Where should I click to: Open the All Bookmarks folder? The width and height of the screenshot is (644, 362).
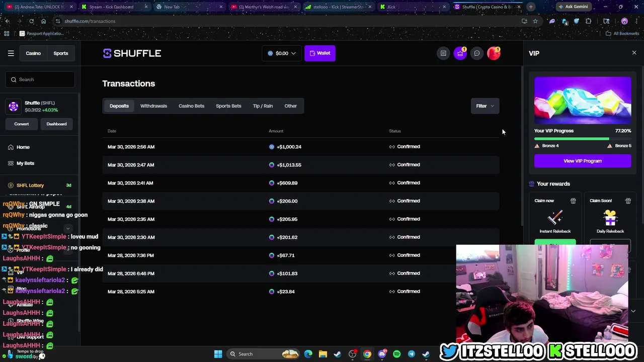coord(622,33)
